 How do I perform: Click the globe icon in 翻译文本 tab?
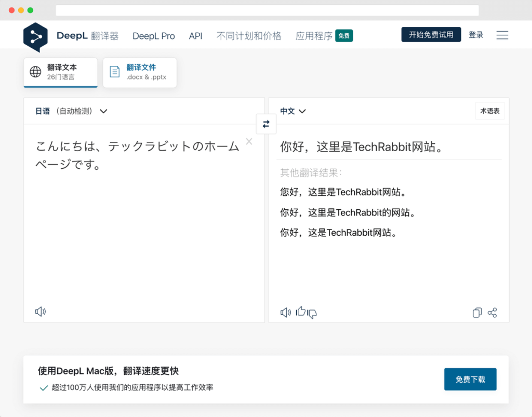point(35,72)
